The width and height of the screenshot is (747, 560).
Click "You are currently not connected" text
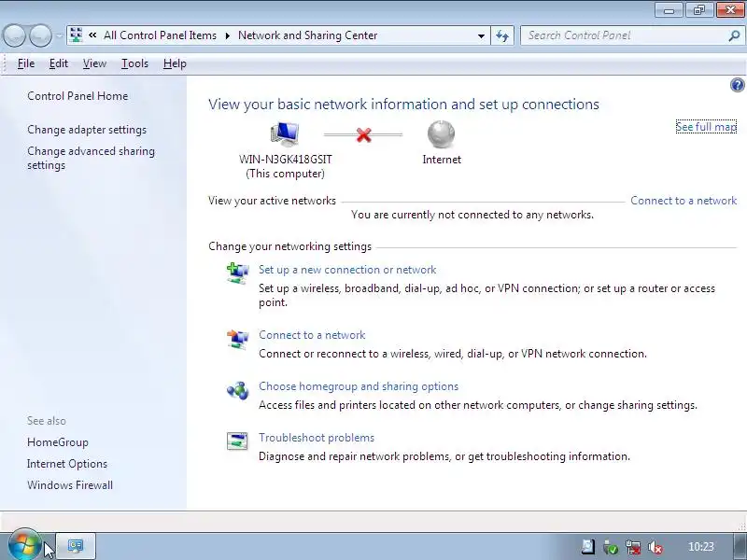[x=472, y=215]
